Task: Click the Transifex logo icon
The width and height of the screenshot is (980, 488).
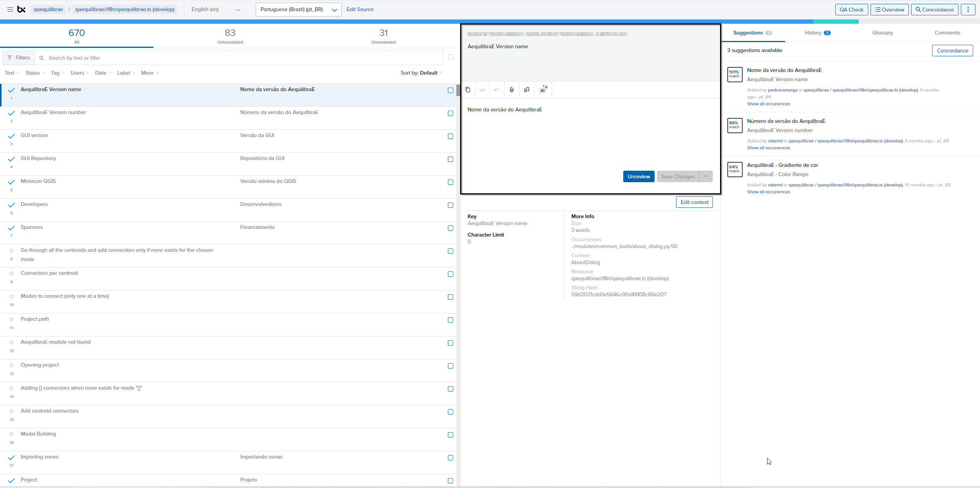Action: click(x=22, y=9)
